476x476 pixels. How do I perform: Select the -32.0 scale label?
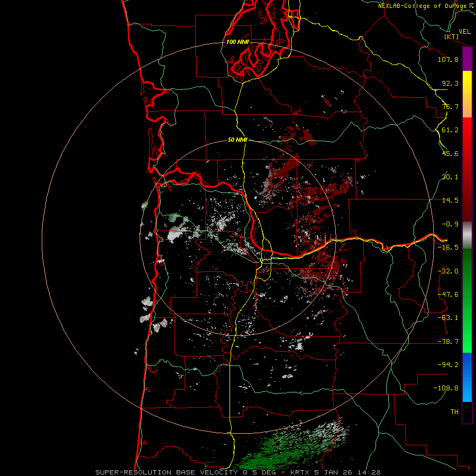tap(448, 271)
